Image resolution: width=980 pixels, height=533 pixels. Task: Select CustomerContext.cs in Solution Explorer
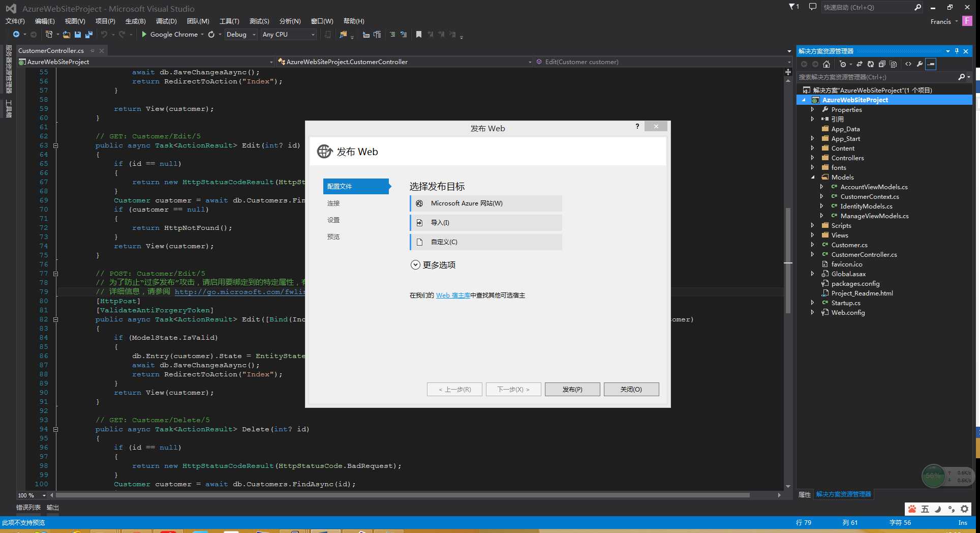869,196
